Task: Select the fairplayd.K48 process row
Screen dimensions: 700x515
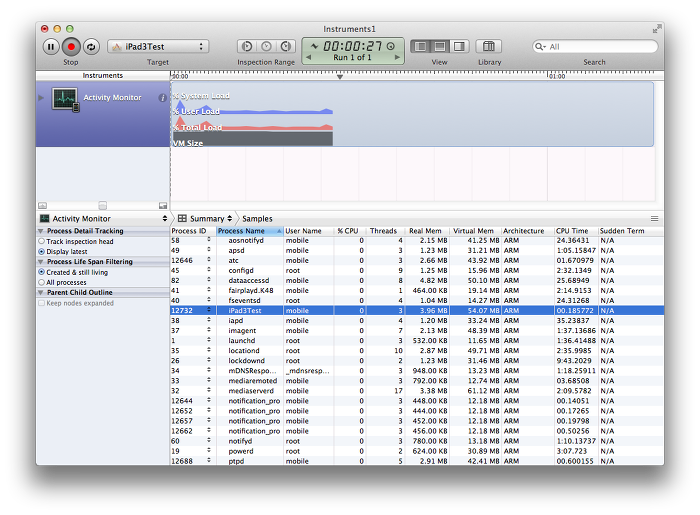Action: [x=417, y=291]
